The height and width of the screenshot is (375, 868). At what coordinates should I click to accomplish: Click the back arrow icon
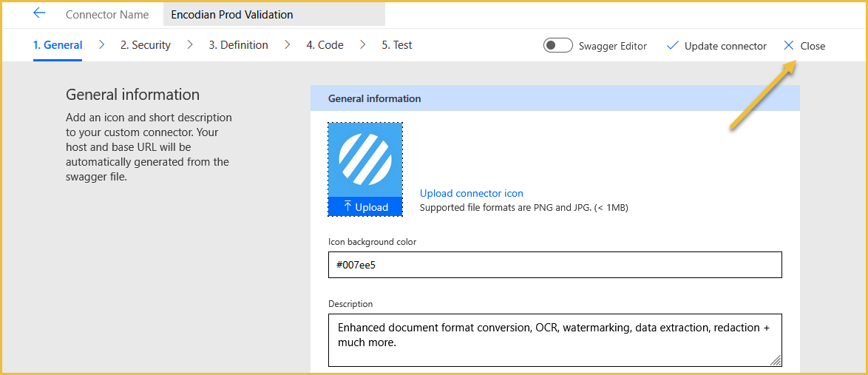tap(38, 13)
